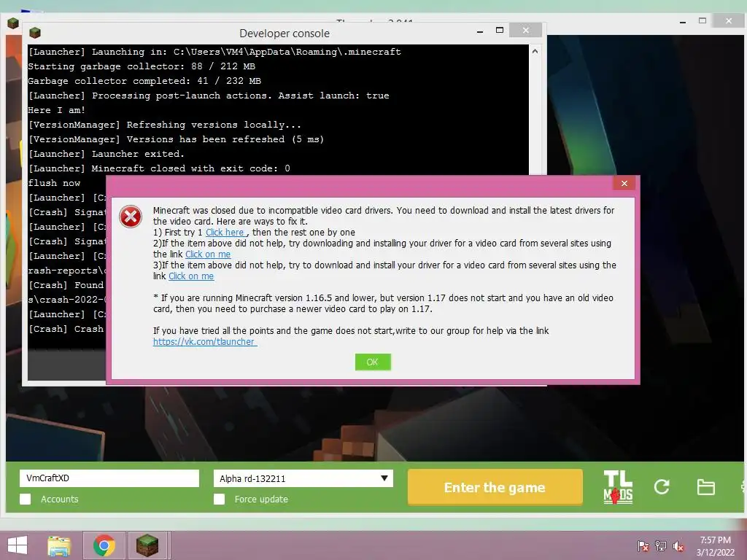The image size is (747, 560).
Task: Click line 'Starting garbage collector: 88 / 212 MB'
Action: (x=142, y=66)
